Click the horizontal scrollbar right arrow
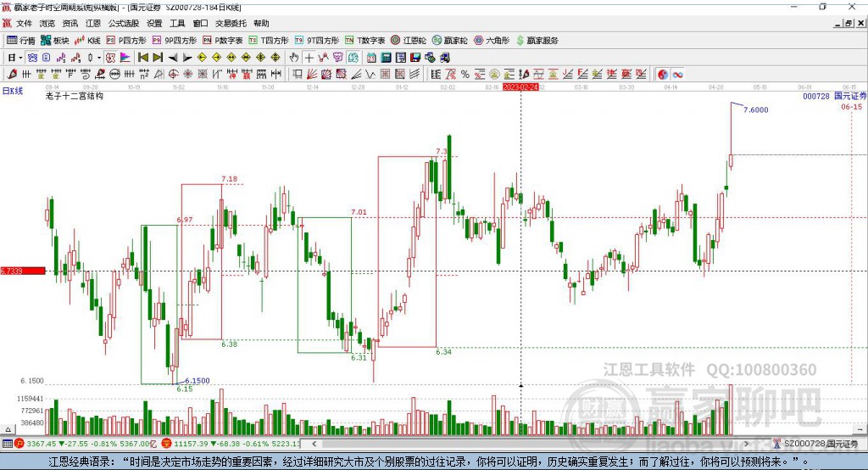This screenshot has width=868, height=470. pos(746,444)
